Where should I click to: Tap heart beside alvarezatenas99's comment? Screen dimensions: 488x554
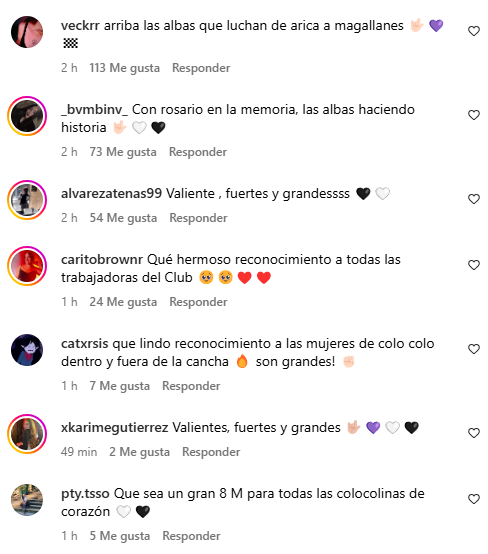tap(474, 199)
